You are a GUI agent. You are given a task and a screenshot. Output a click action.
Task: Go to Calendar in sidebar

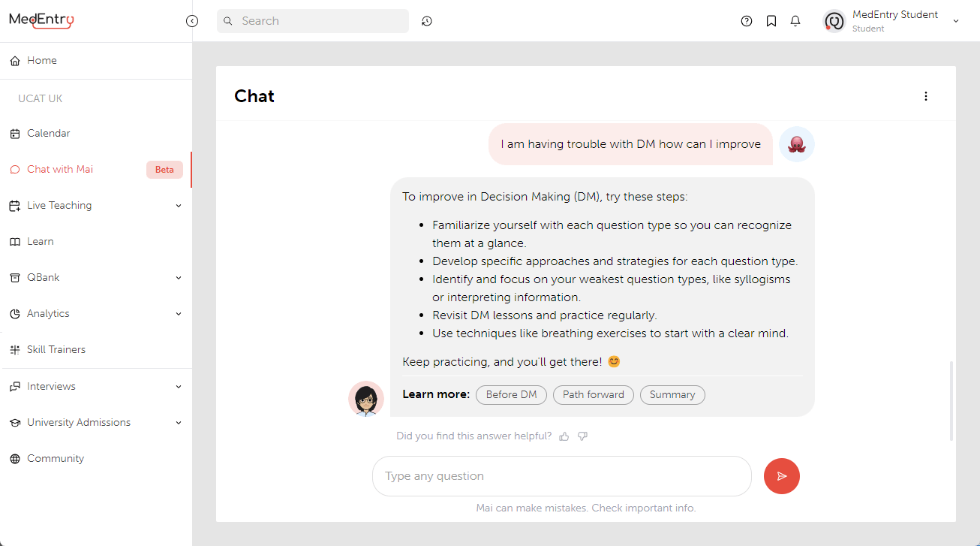[49, 134]
